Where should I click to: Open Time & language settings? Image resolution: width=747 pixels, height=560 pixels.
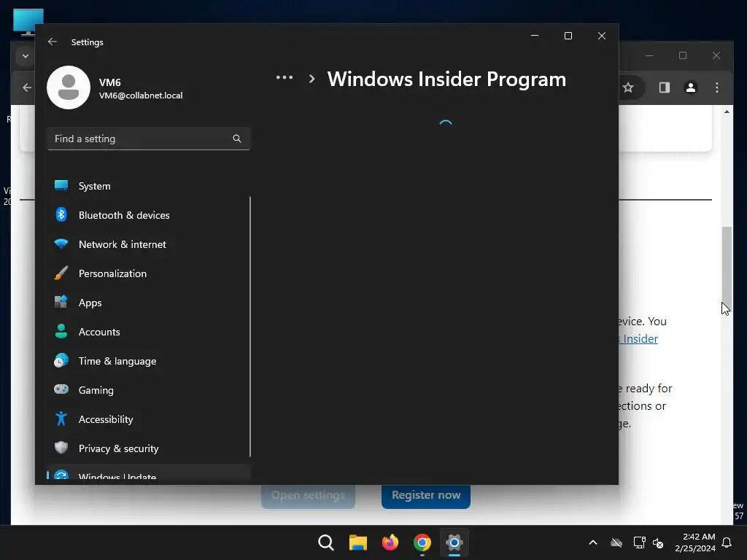(148, 361)
